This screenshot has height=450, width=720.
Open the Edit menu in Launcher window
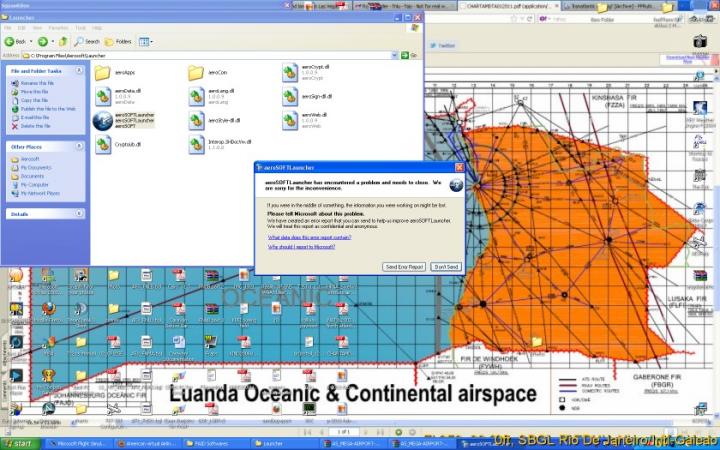point(22,28)
